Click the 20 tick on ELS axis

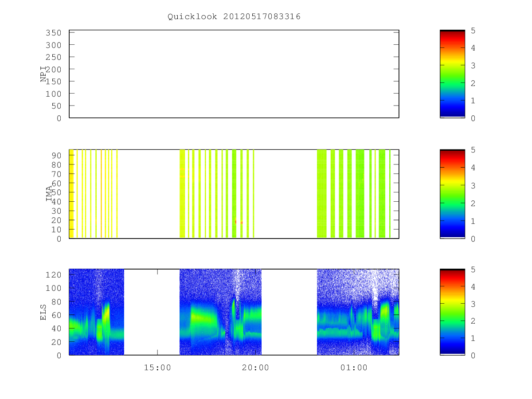(56, 342)
